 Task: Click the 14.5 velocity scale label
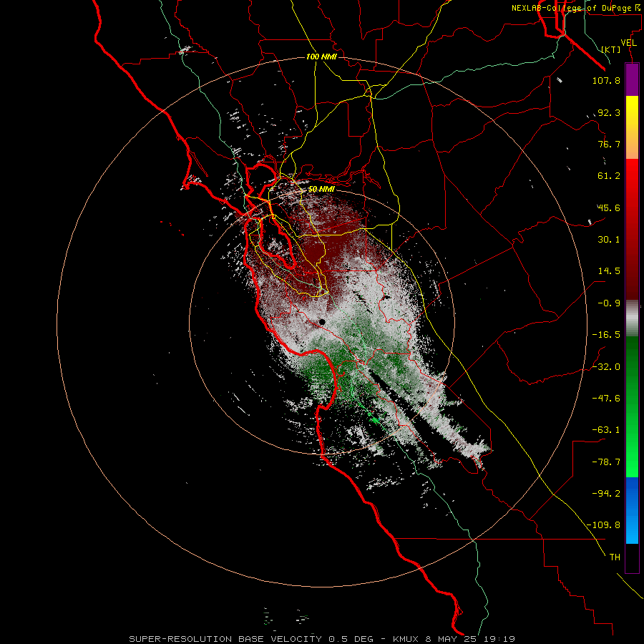609,271
